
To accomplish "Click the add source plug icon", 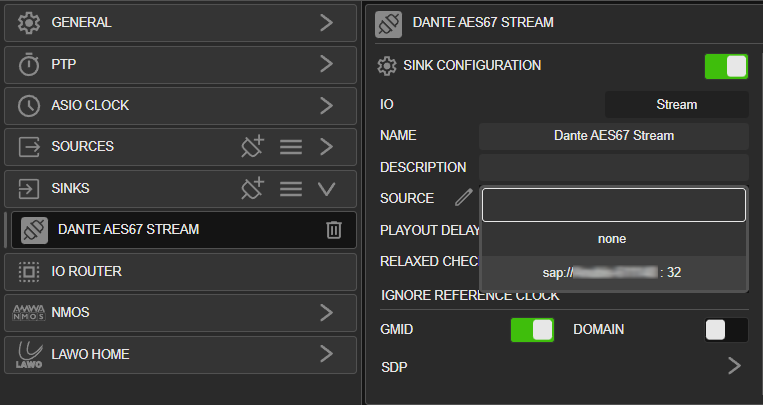I will pos(253,147).
